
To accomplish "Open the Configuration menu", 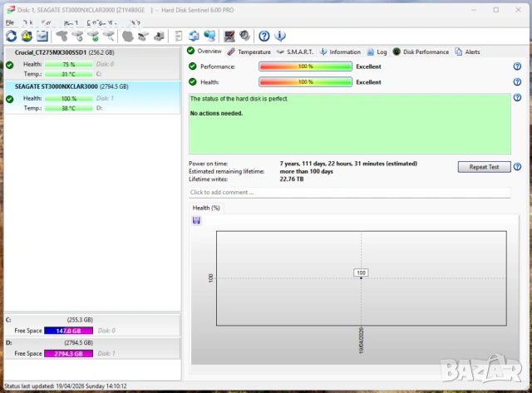I will click(x=101, y=22).
